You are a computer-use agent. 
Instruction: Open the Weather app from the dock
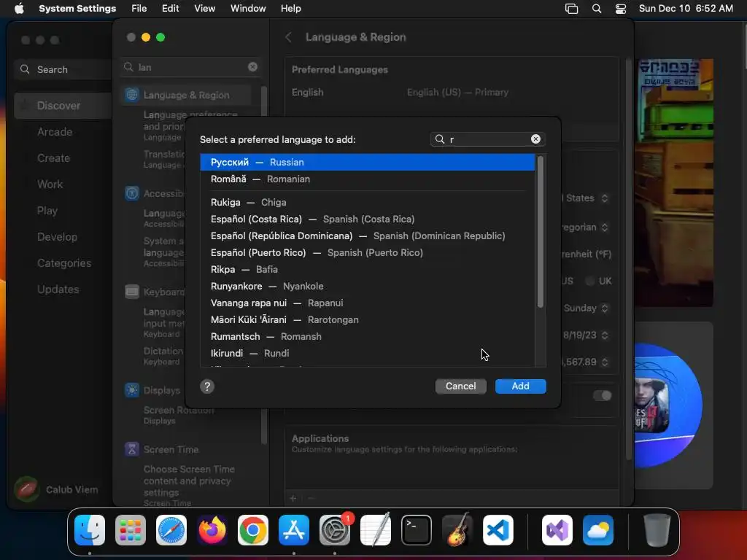click(598, 530)
